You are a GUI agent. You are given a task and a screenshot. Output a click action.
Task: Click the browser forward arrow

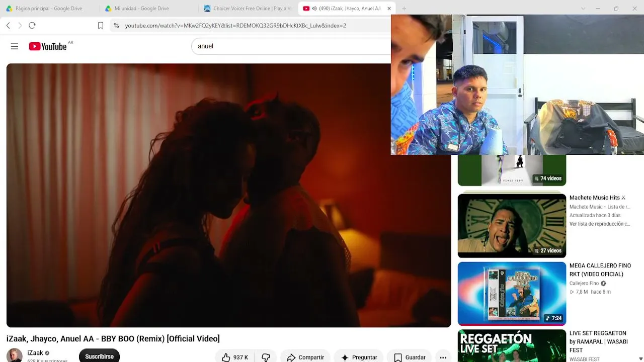pyautogui.click(x=20, y=26)
